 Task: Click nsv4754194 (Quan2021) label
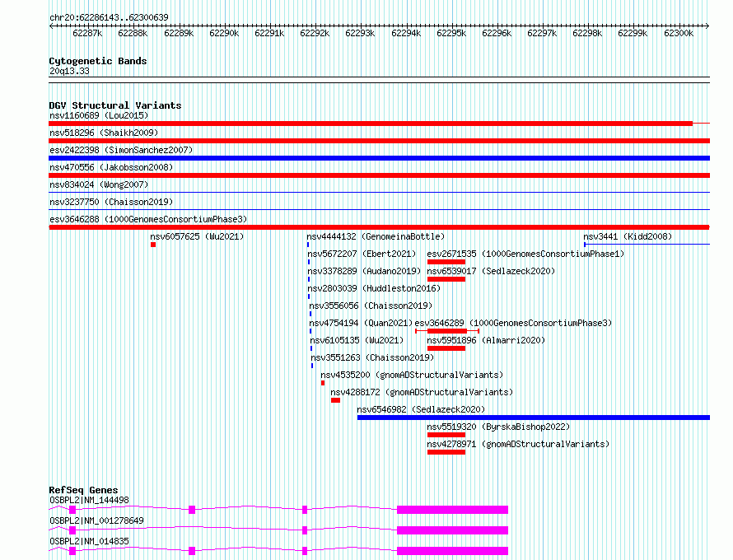(x=361, y=323)
